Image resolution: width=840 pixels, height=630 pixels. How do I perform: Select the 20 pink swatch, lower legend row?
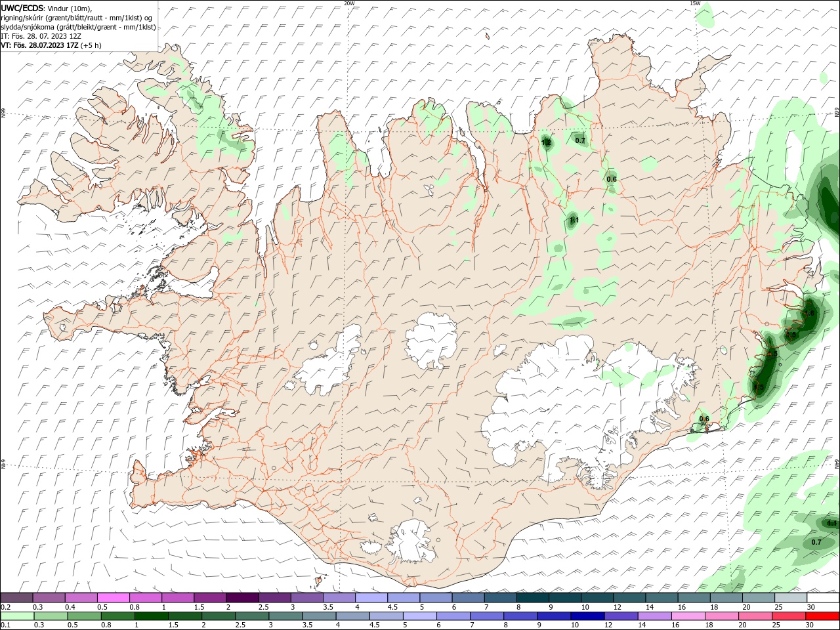[x=755, y=616]
